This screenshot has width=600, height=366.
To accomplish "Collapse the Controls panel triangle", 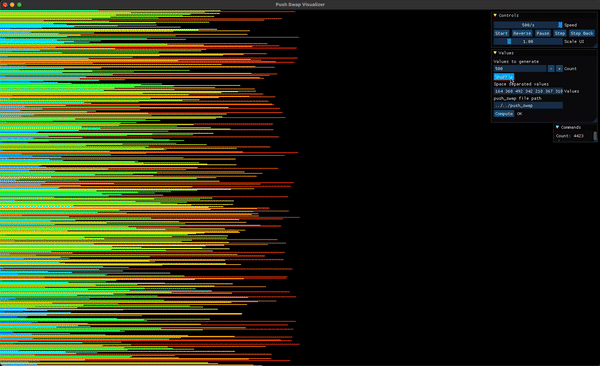I will [x=495, y=15].
